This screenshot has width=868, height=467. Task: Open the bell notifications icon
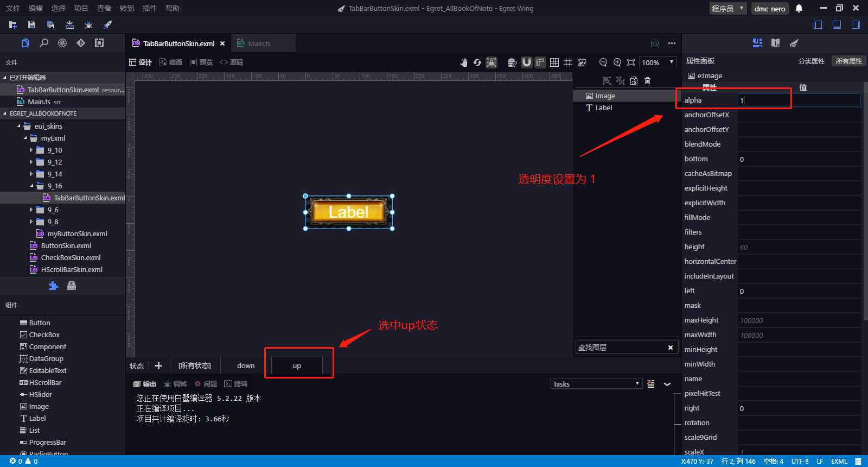(x=799, y=8)
